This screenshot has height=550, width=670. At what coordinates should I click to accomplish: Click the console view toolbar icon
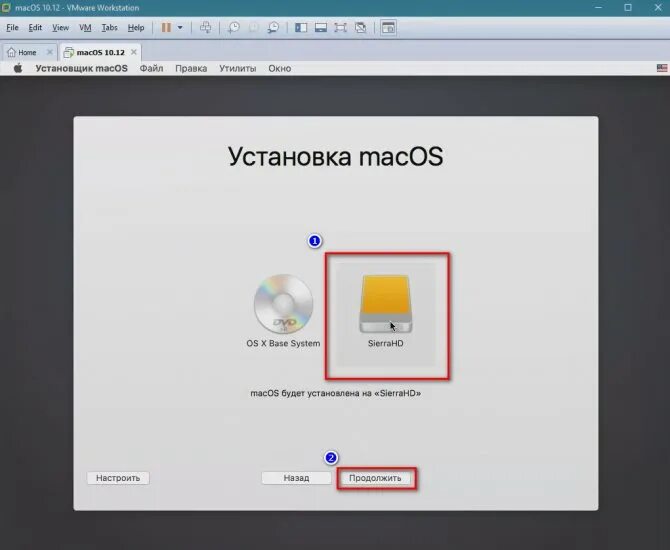click(x=388, y=27)
